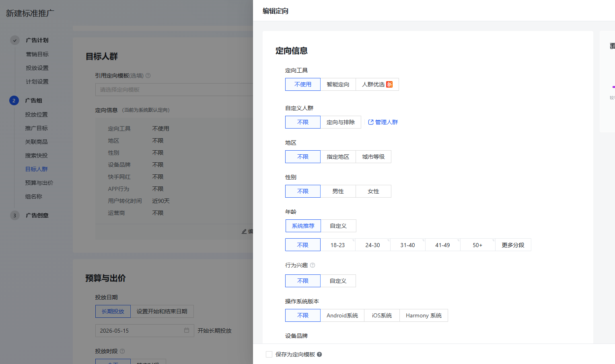615x364 pixels.
Task: Click completed checkmark step icon for 广告计划
Action: pyautogui.click(x=15, y=40)
